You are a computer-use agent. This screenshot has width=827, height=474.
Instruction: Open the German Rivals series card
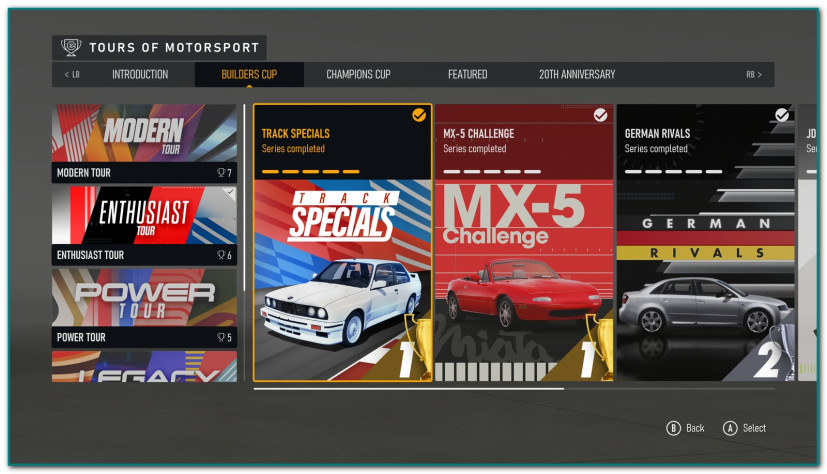coord(706,243)
